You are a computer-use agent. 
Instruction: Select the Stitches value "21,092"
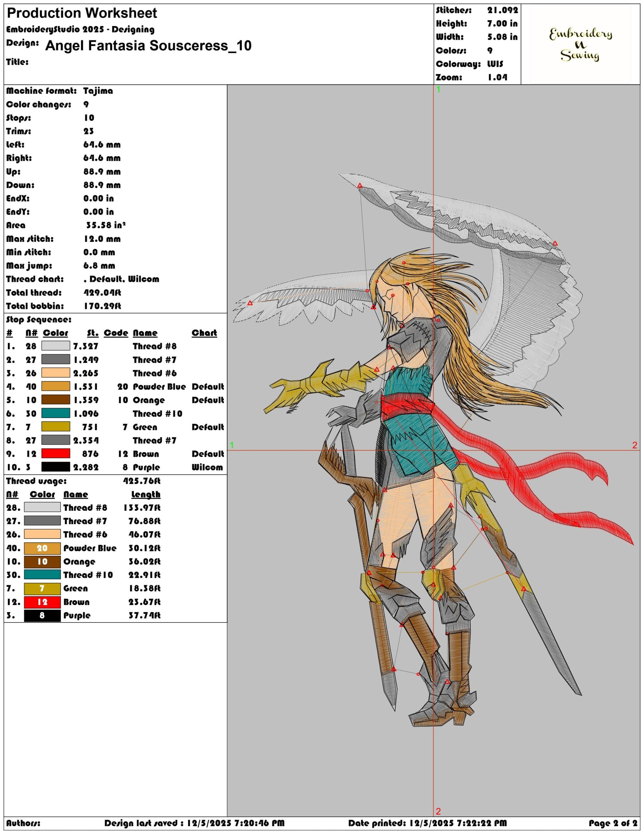point(502,10)
